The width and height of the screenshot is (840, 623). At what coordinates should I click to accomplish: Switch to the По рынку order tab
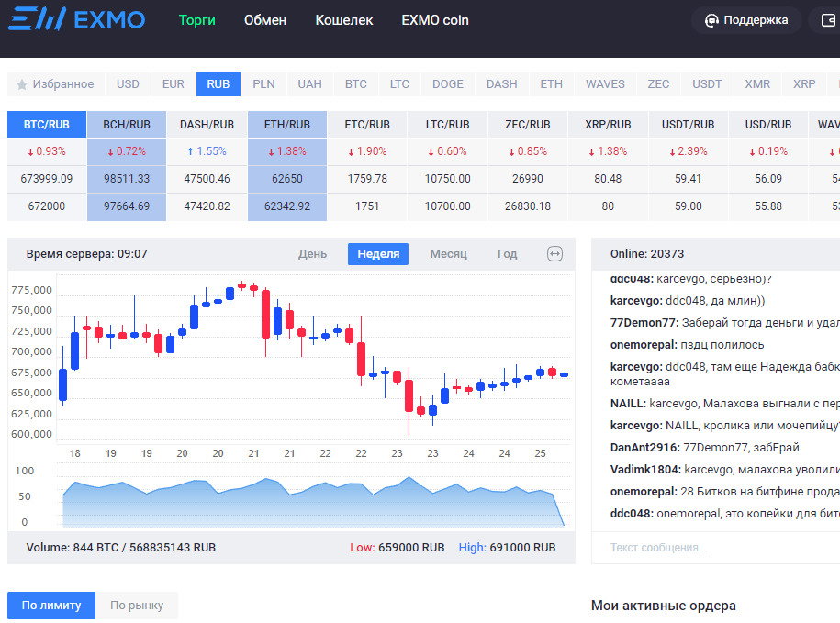click(137, 606)
